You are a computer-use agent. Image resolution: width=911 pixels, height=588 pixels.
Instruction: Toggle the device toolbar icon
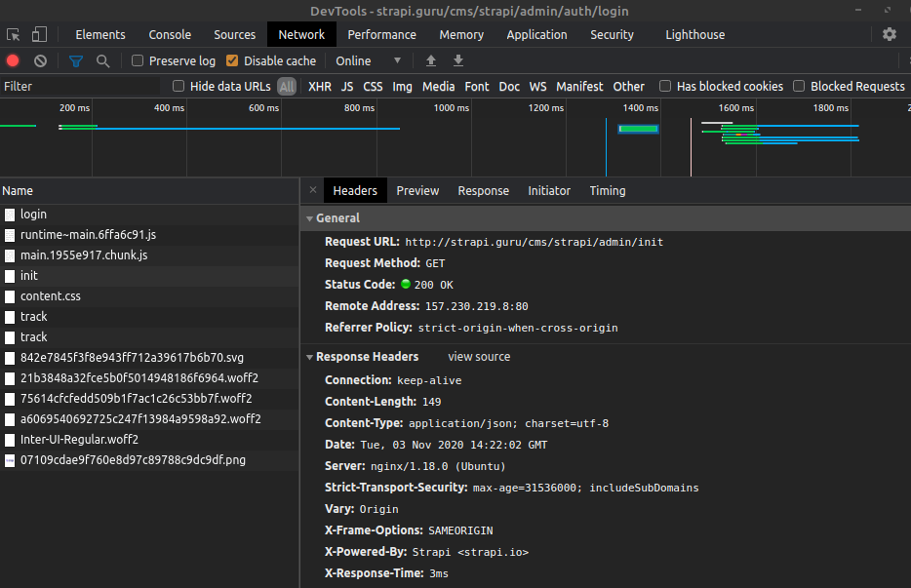point(38,34)
